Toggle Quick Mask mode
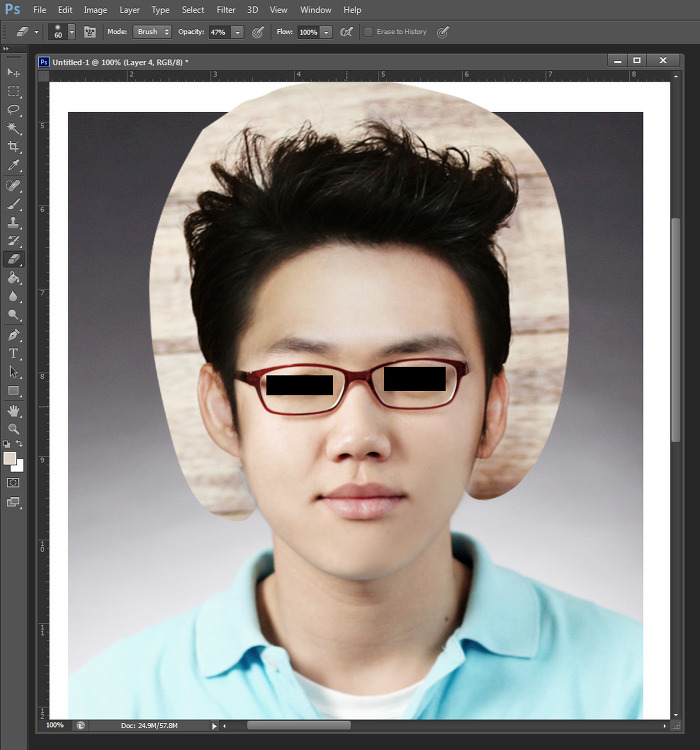Viewport: 700px width, 750px height. 13,483
